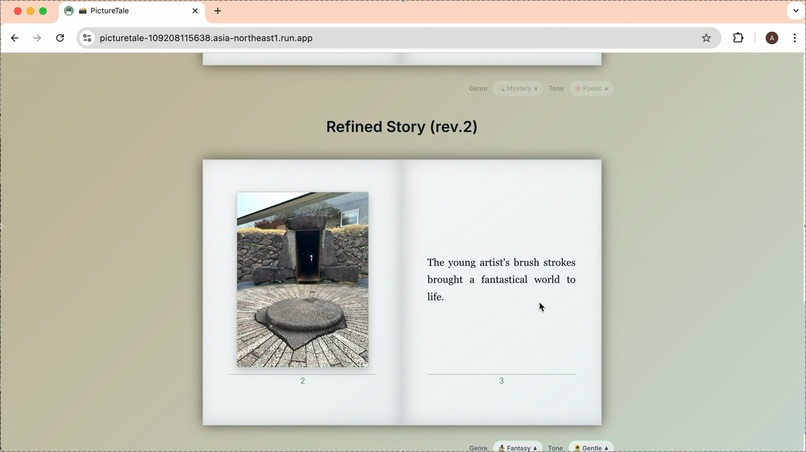Screen dimensions: 806x452
Task: Click the macOS red close window button
Action: (17, 11)
